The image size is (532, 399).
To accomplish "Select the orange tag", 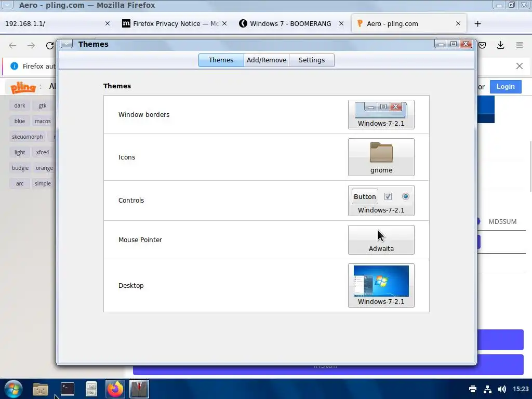I will (45, 168).
